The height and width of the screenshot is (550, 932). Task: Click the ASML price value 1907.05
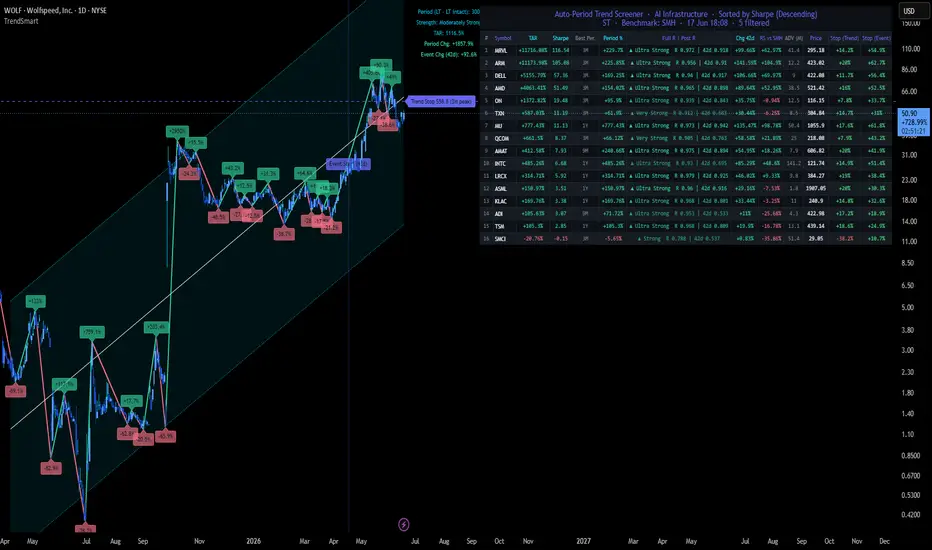pos(816,188)
